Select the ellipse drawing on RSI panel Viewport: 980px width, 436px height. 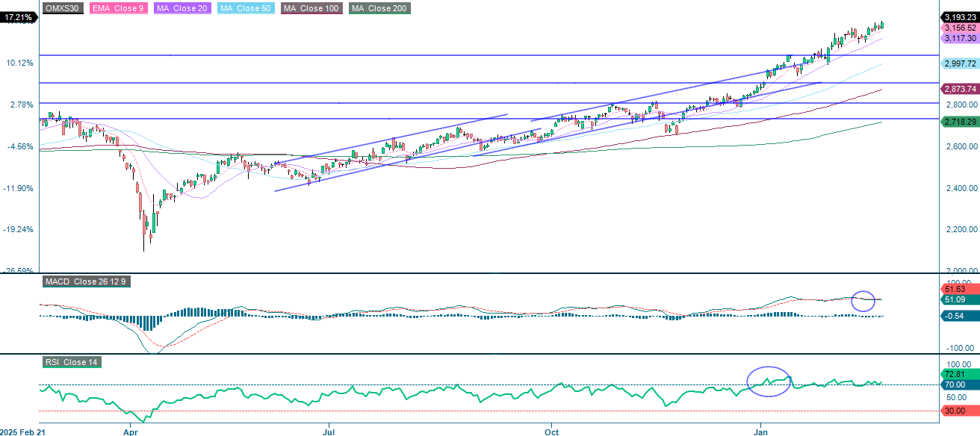(x=769, y=381)
